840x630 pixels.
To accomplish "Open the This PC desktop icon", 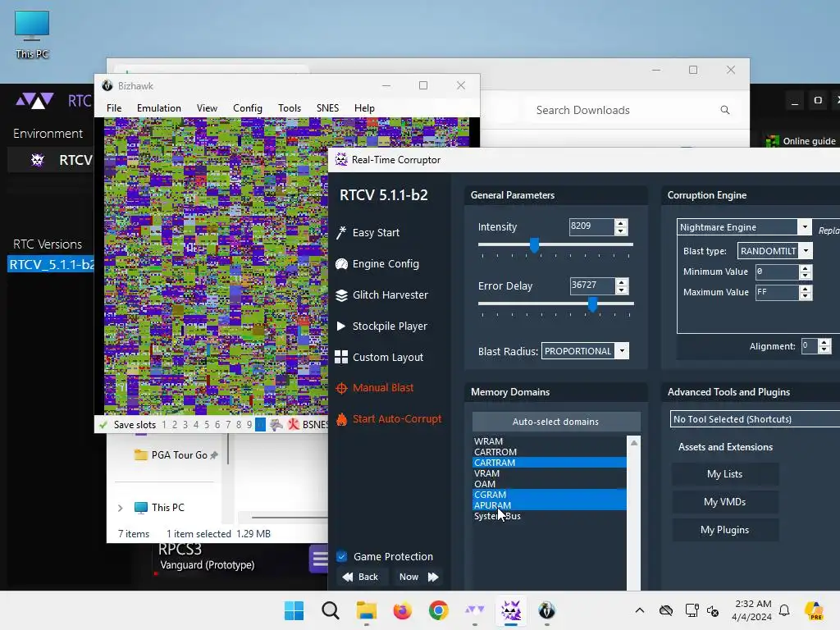I will 32,34.
